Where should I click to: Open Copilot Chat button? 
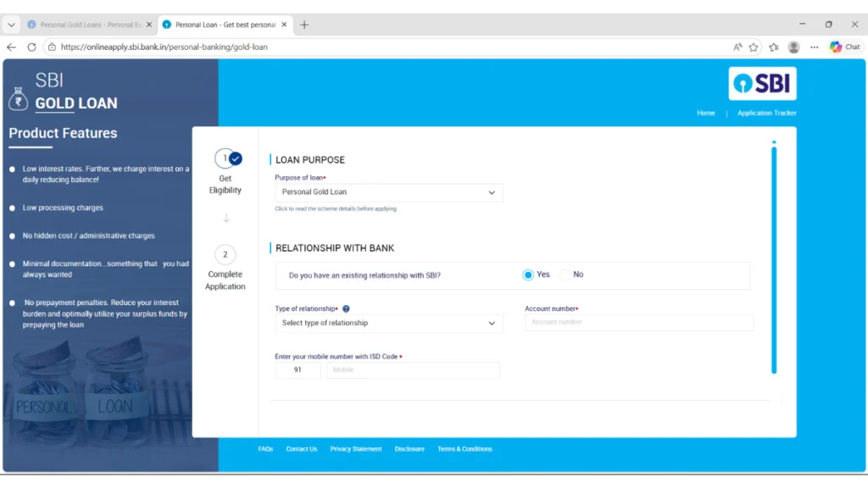tap(845, 47)
